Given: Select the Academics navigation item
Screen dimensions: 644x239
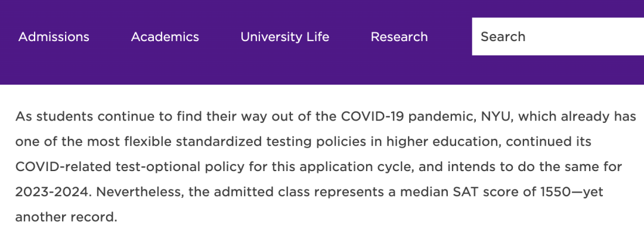Looking at the screenshot, I should [x=165, y=37].
